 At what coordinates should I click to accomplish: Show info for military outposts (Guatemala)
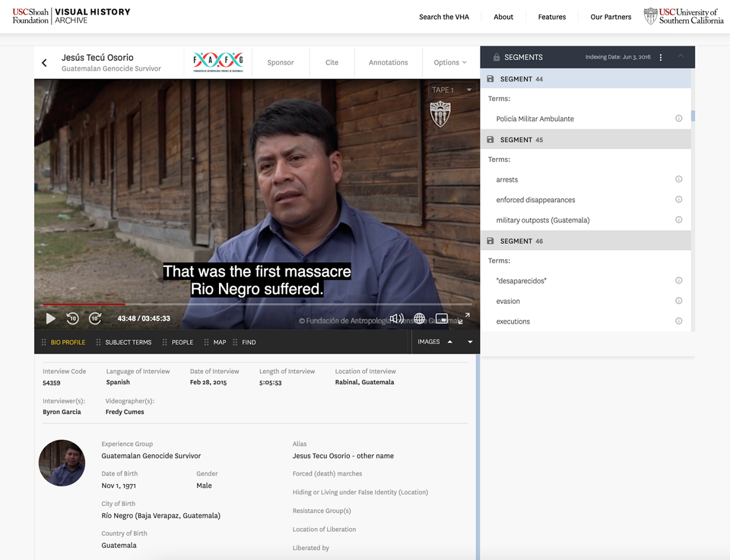pos(679,220)
